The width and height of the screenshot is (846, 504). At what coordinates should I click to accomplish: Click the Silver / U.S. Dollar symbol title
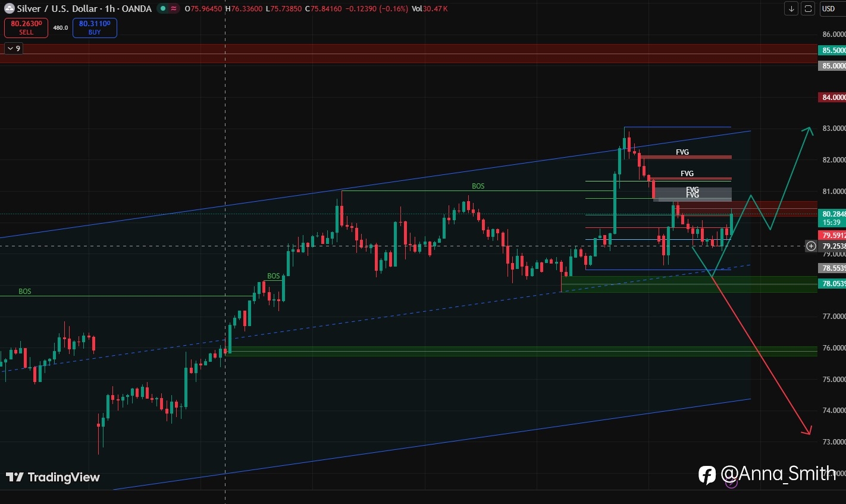click(84, 9)
